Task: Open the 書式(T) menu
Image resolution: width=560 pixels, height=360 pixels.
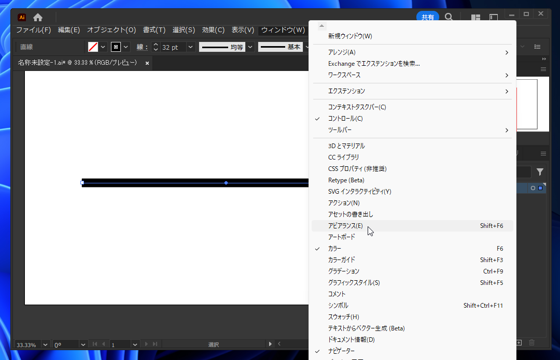Action: (x=154, y=30)
